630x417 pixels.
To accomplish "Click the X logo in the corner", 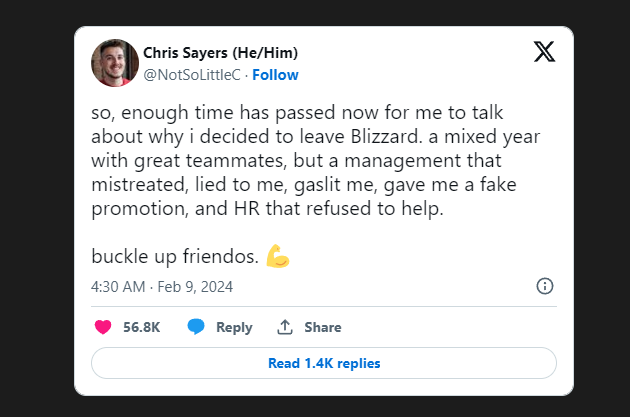I will click(x=544, y=53).
